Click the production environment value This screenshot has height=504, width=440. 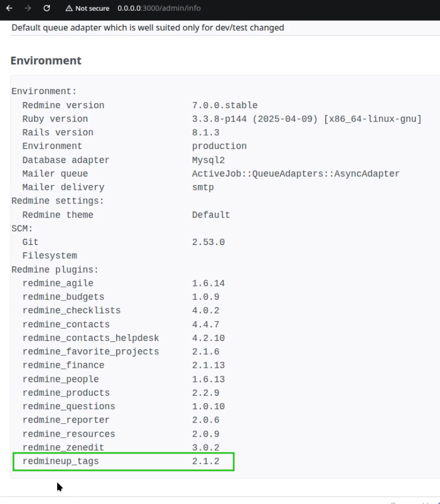pos(219,146)
